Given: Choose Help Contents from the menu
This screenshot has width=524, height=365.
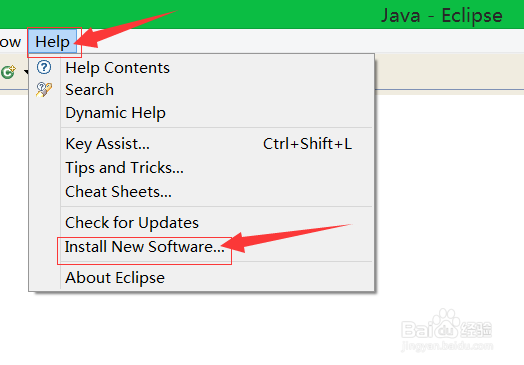Looking at the screenshot, I should (117, 68).
